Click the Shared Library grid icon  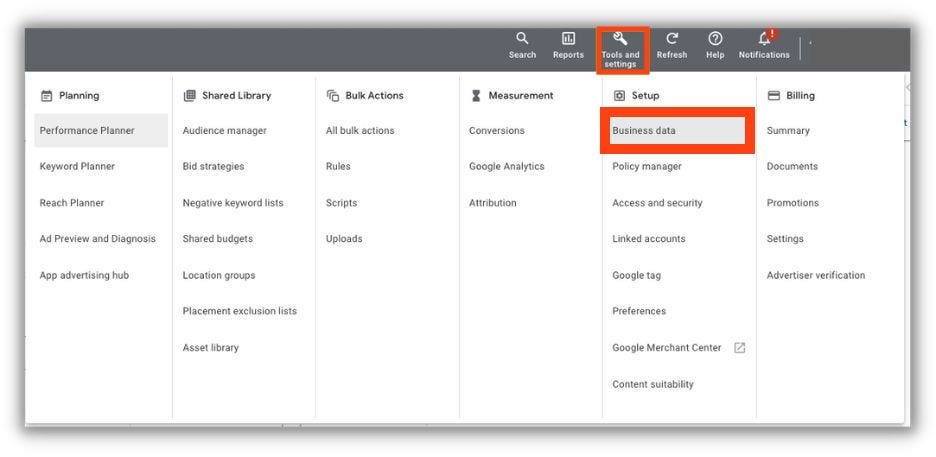coord(189,95)
